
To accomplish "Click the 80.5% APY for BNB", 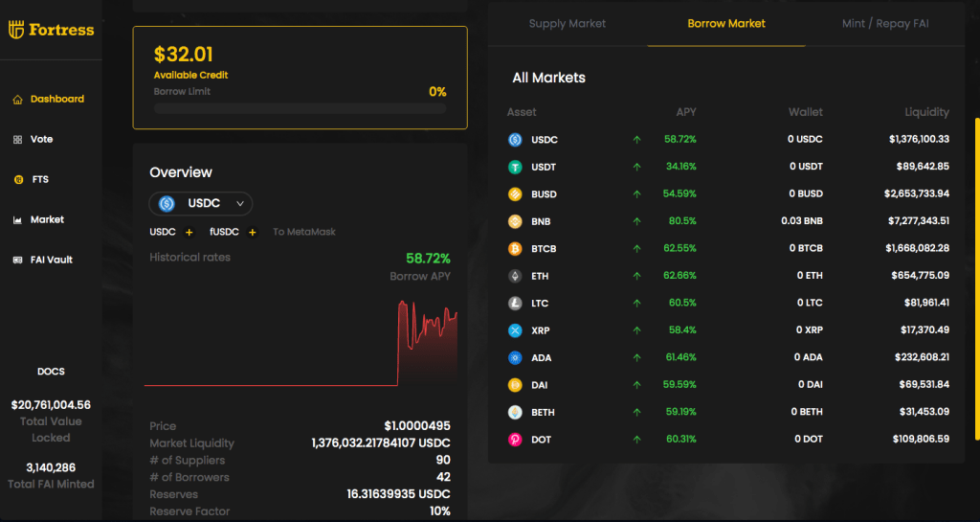I will tap(681, 221).
